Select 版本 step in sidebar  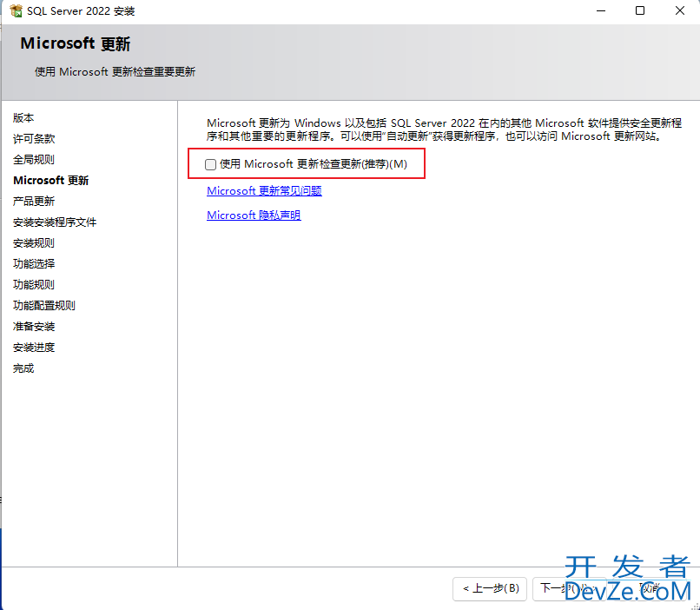(23, 118)
